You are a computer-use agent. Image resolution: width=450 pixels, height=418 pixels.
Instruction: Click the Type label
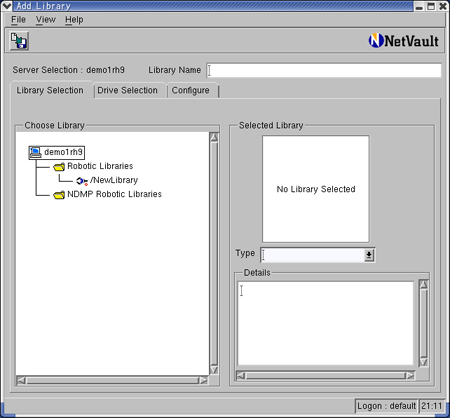click(x=245, y=253)
